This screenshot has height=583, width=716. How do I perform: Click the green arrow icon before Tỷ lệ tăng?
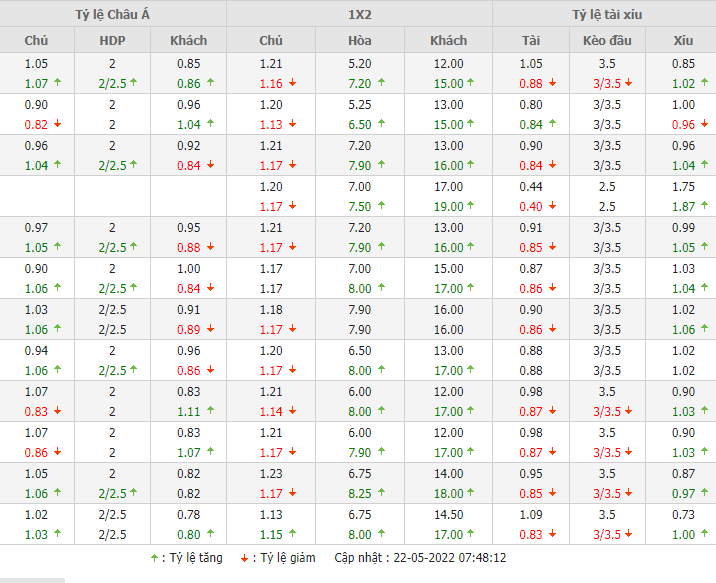click(x=154, y=558)
